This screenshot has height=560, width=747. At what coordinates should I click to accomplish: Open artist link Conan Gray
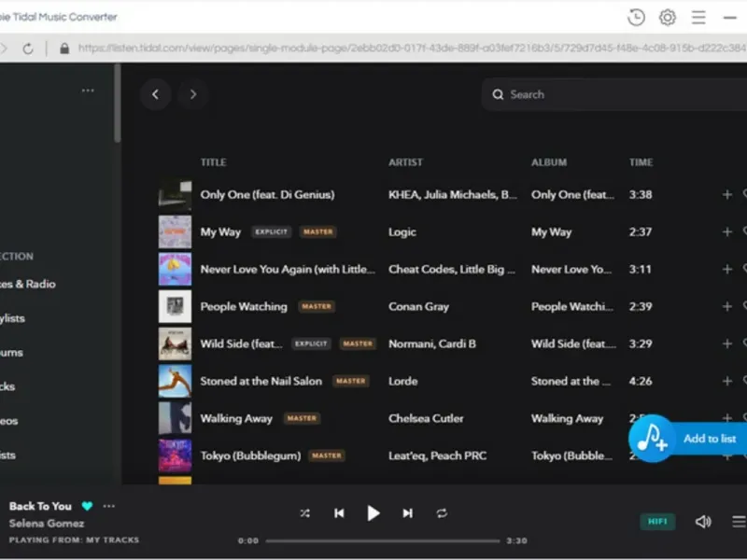point(418,307)
